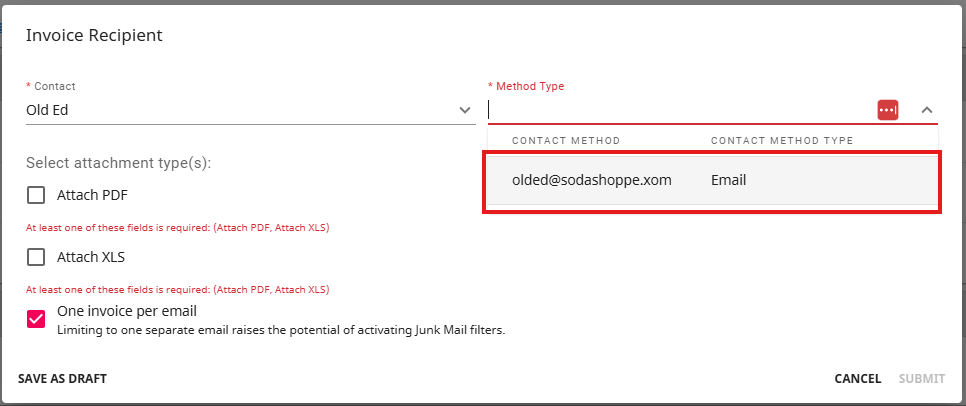Click the CONTACT METHOD column header
The image size is (966, 406).
566,141
